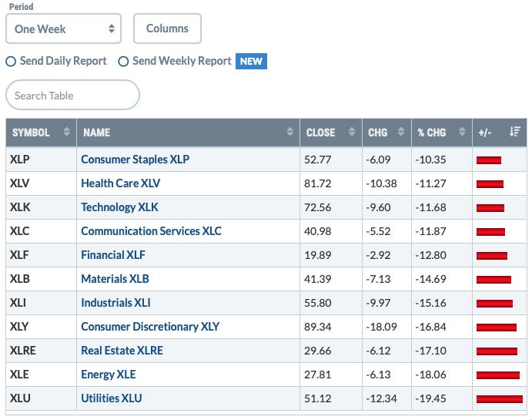Click the Period dropdown arrows
The height and width of the screenshot is (420, 532).
pos(112,29)
